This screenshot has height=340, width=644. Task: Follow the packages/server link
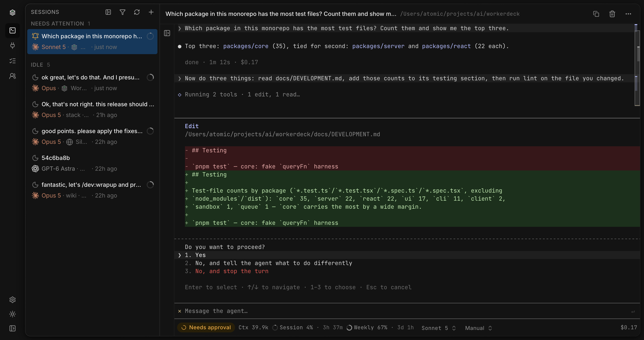point(378,46)
